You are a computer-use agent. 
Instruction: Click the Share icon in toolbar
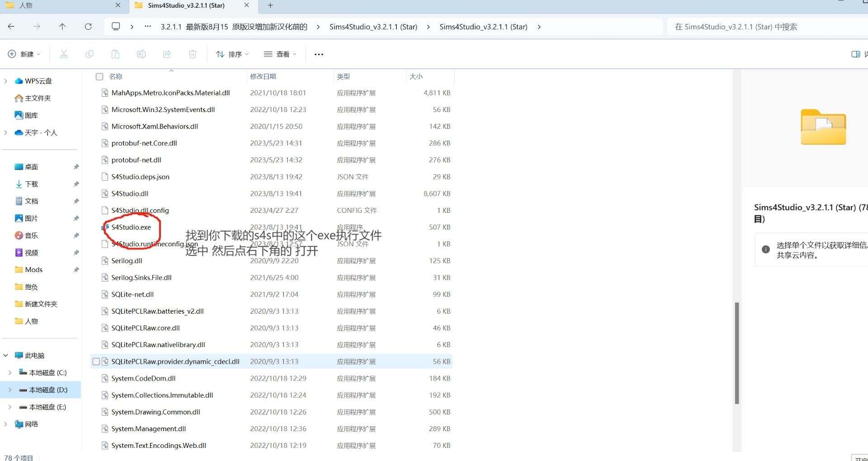(x=167, y=54)
